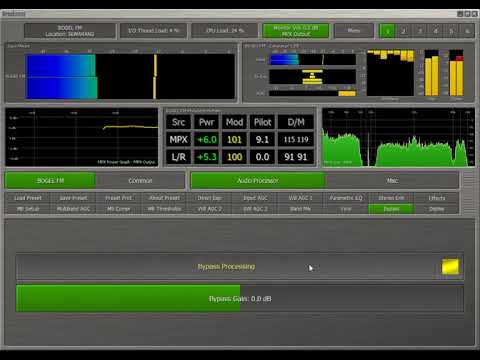Click the green MPX spectrum analyzer display
This screenshot has height=360, width=480.
point(398,137)
